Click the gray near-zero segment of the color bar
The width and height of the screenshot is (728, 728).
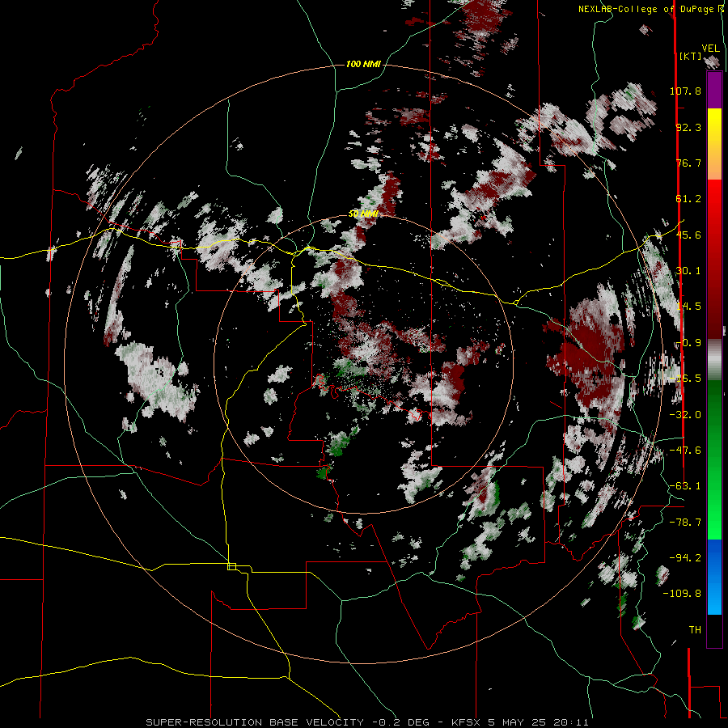point(714,360)
